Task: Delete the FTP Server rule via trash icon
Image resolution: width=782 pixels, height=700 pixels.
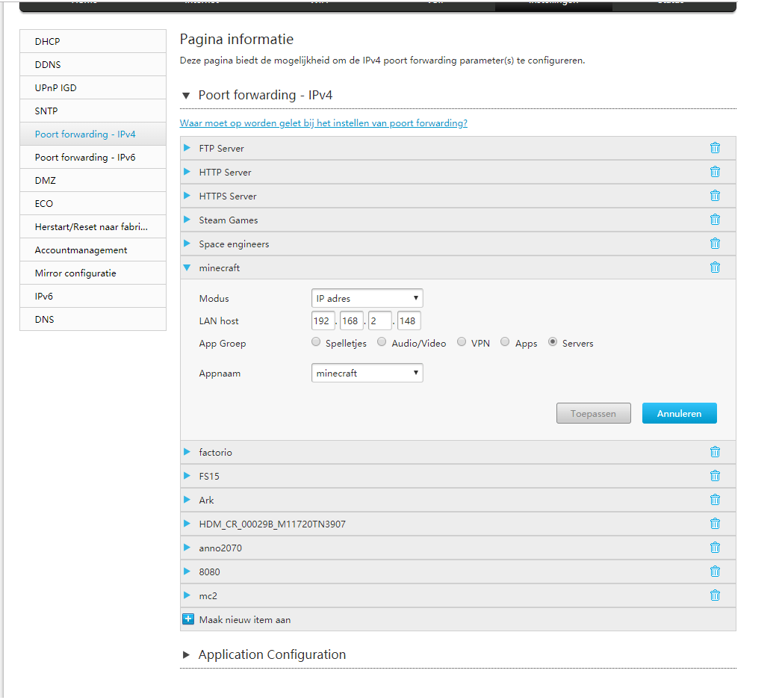Action: [715, 148]
